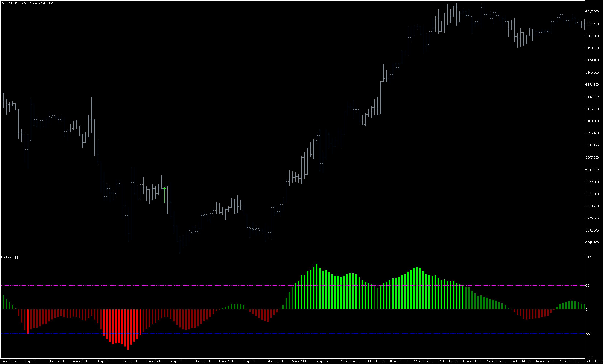The width and height of the screenshot is (603, 364).
Task: Click price label 3235.560 on the scale
Action: [592, 12]
